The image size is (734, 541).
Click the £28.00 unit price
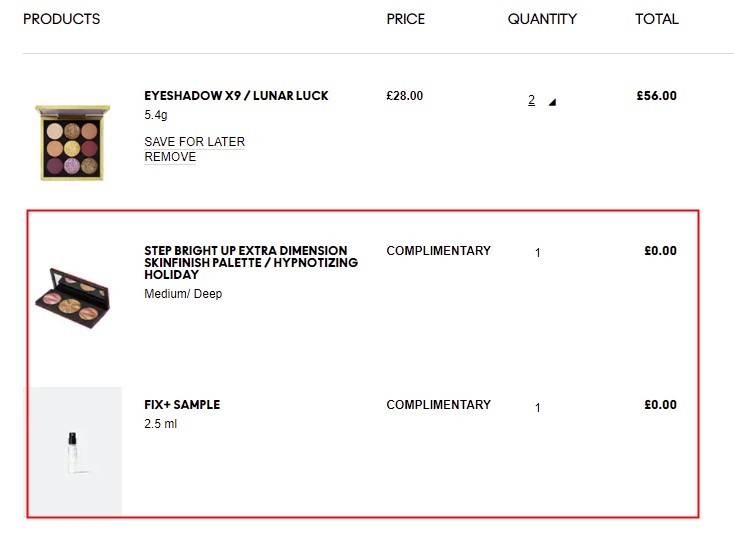pyautogui.click(x=404, y=96)
